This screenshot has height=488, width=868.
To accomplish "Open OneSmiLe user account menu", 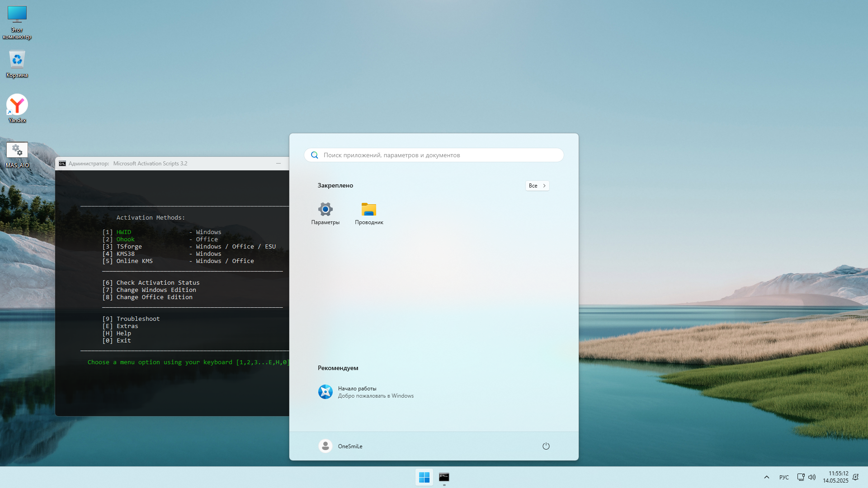I will tap(340, 446).
